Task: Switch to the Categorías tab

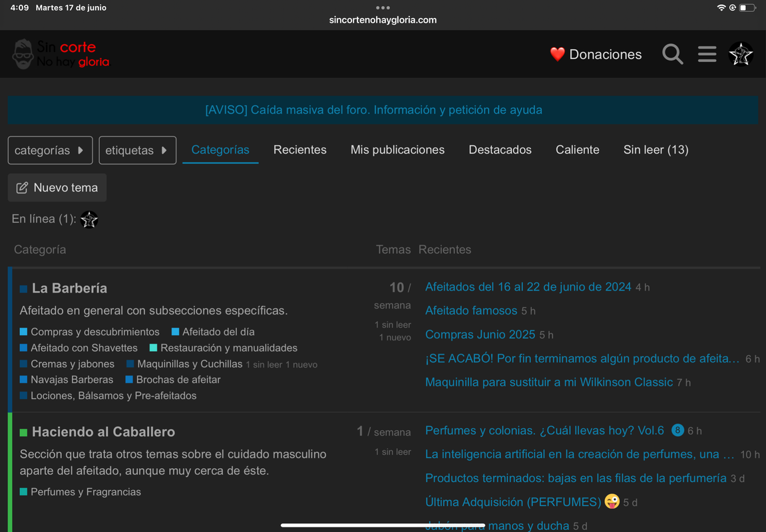Action: pyautogui.click(x=220, y=150)
